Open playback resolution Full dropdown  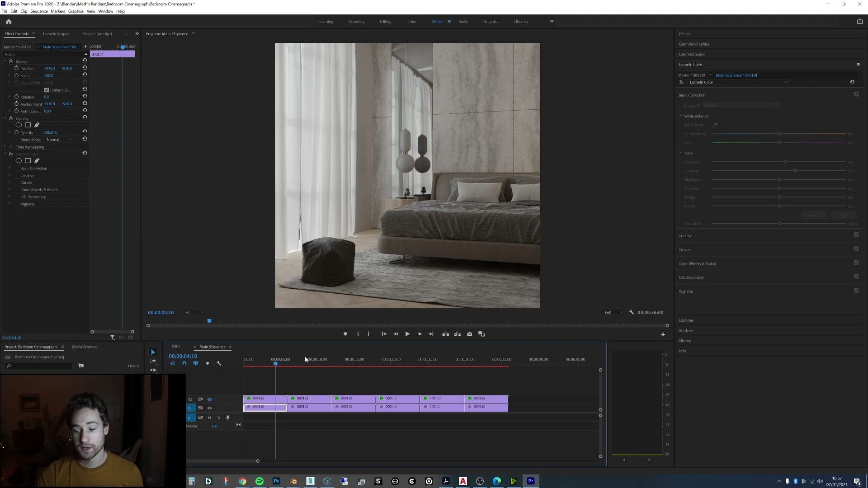coord(613,312)
